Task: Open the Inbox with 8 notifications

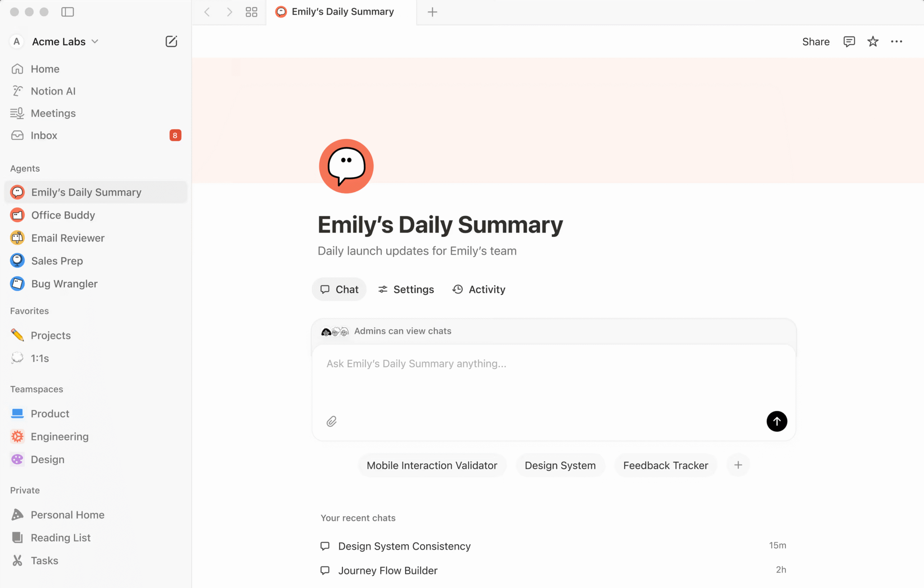Action: tap(44, 135)
